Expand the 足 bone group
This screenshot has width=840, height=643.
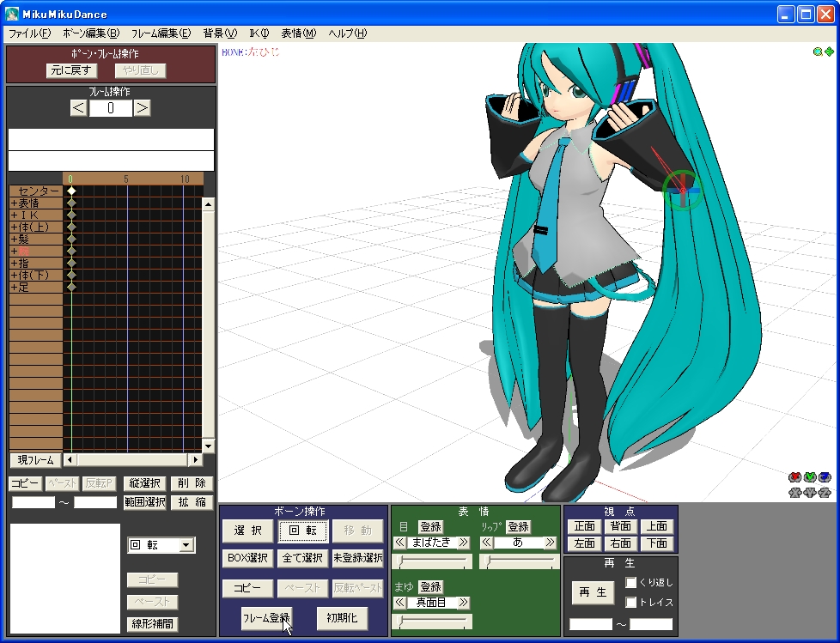[14, 288]
